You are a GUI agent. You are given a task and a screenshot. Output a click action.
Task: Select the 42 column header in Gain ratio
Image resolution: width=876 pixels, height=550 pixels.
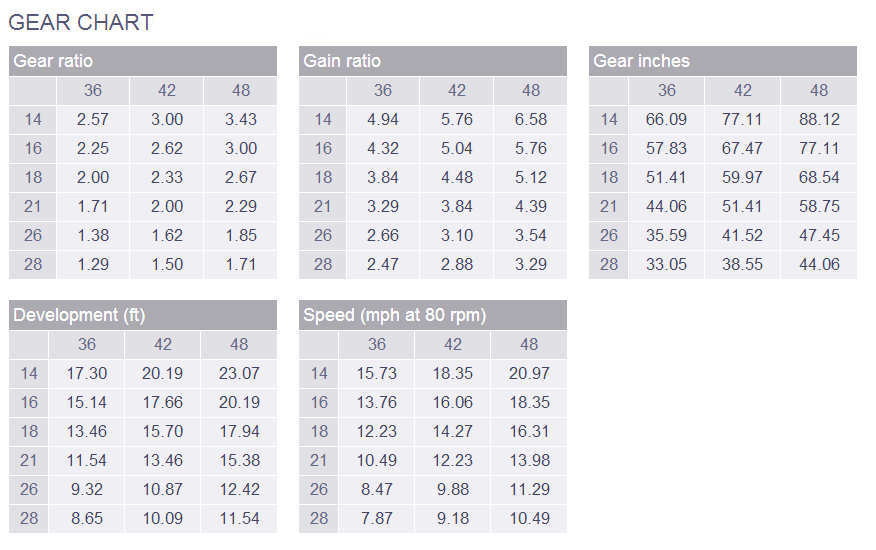(456, 91)
